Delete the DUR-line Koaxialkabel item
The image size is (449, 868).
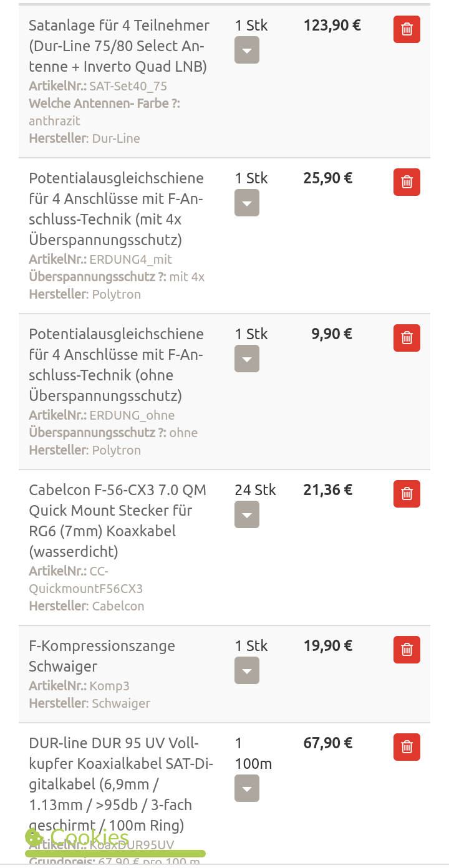pos(407,747)
